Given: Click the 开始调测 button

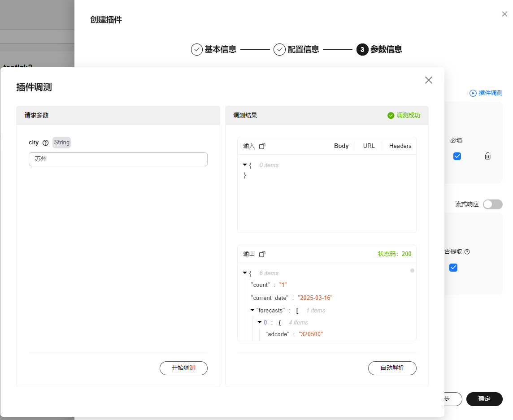Looking at the screenshot, I should pos(183,368).
